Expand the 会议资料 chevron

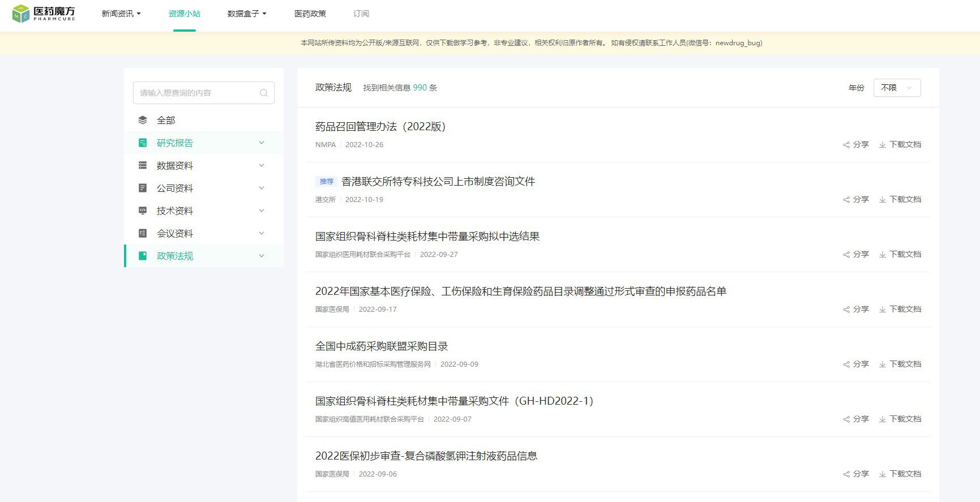262,233
